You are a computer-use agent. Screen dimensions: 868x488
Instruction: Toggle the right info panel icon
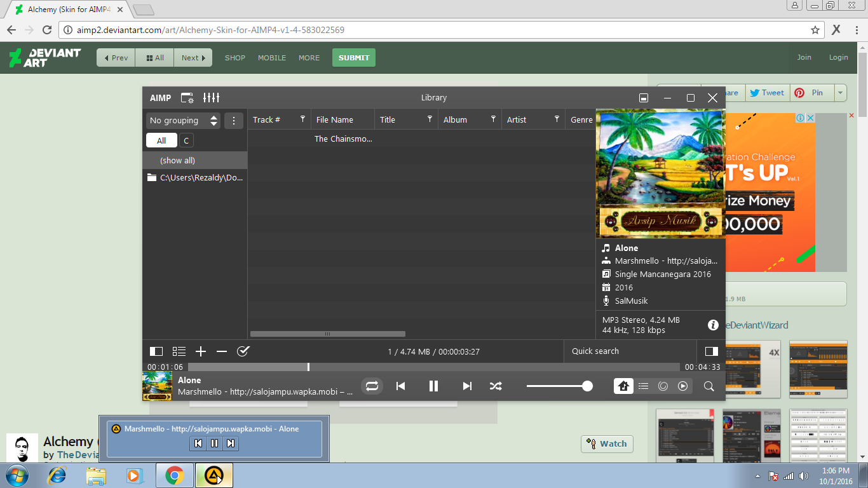[712, 351]
